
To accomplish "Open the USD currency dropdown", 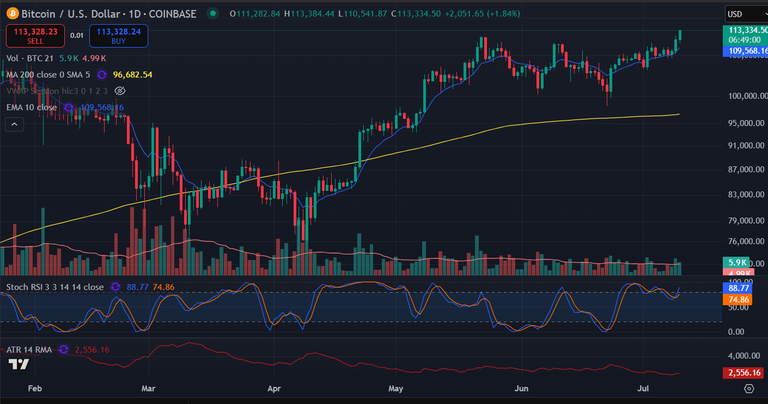I will click(x=746, y=14).
